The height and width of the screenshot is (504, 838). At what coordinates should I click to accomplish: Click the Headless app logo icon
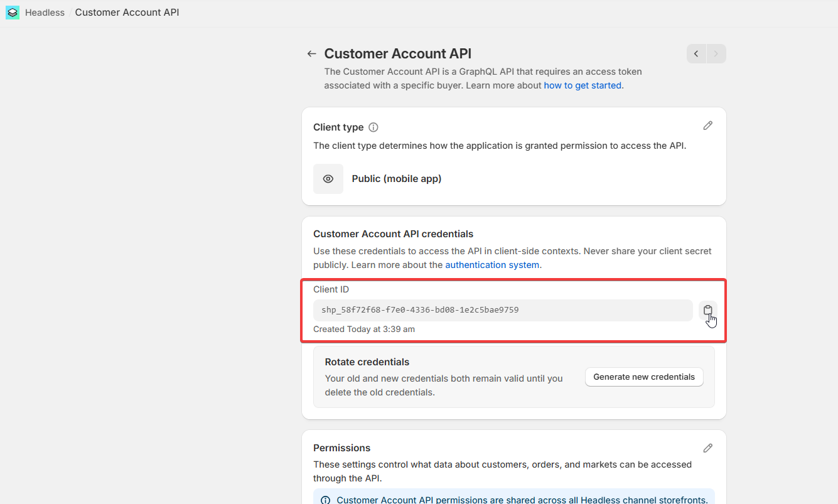tap(13, 13)
